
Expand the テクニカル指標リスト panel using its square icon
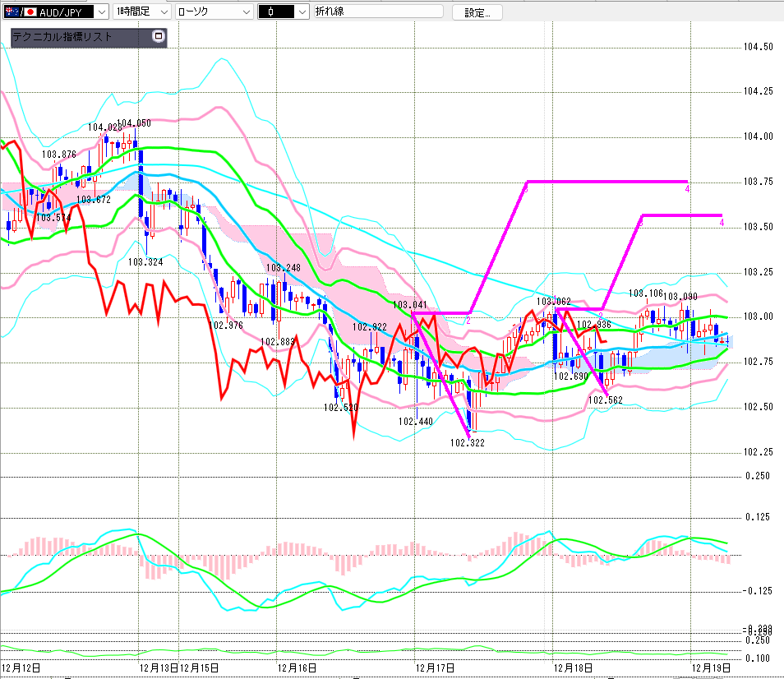(159, 37)
